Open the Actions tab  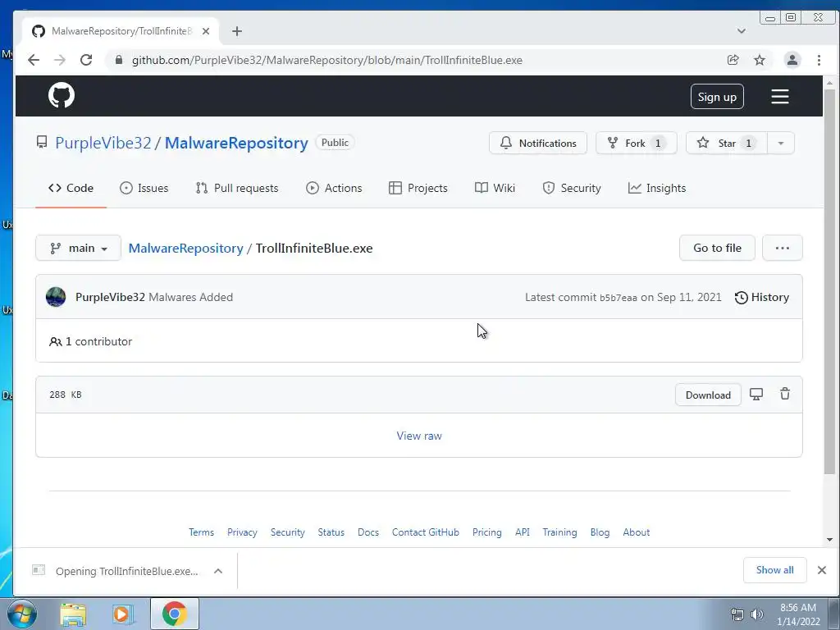pyautogui.click(x=334, y=188)
